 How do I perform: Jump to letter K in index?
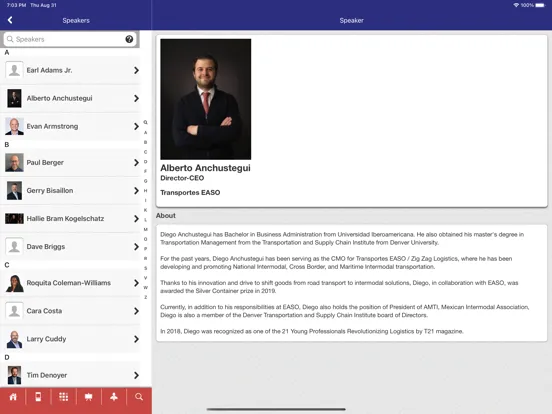pyautogui.click(x=145, y=210)
